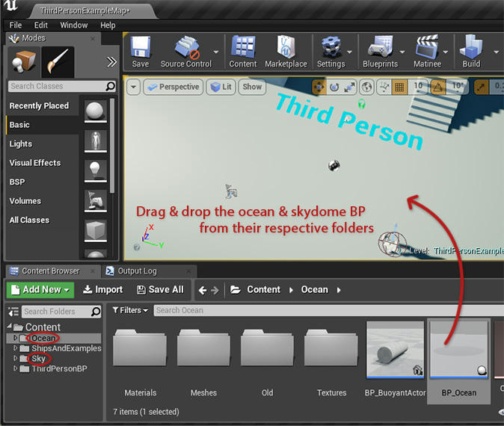Viewport: 504px width, 426px height.
Task: Click the Blueprints toolbar icon
Action: pyautogui.click(x=380, y=49)
